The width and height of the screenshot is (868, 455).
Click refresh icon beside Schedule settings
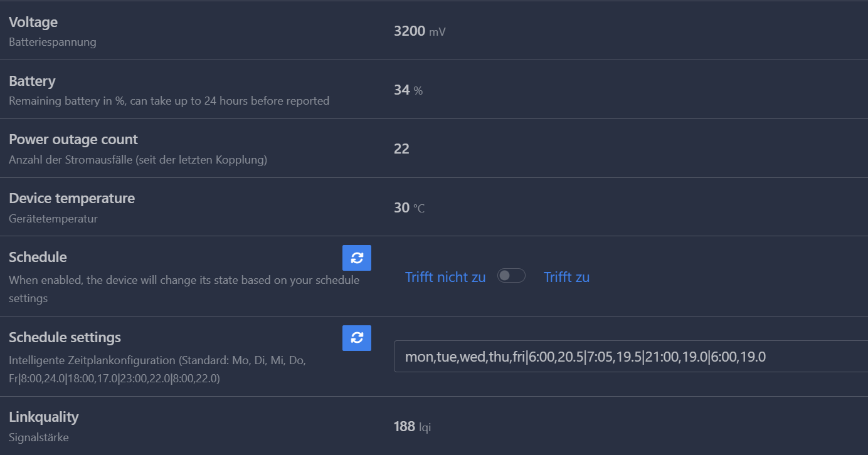click(357, 338)
